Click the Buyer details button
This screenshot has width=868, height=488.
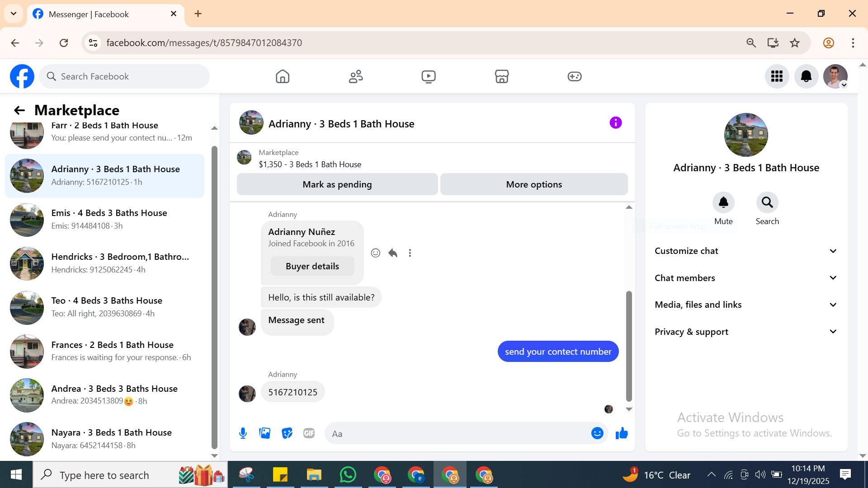point(312,266)
